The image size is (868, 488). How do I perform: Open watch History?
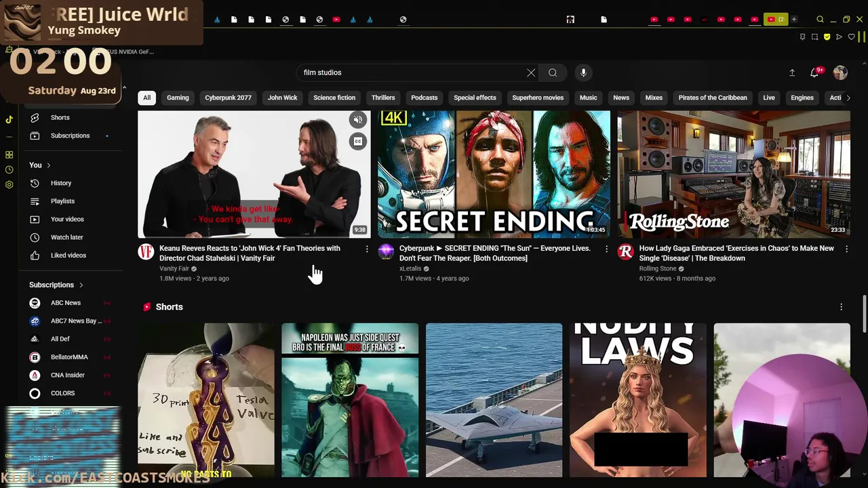pos(60,183)
